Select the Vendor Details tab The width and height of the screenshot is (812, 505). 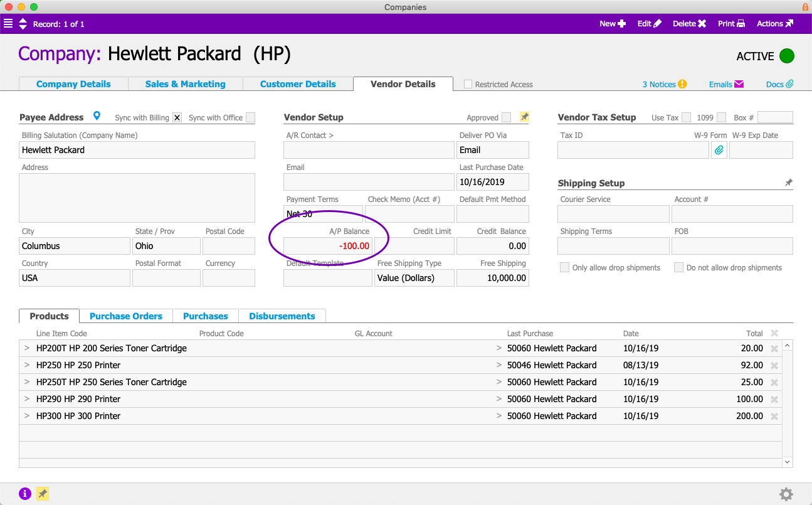[x=403, y=84]
